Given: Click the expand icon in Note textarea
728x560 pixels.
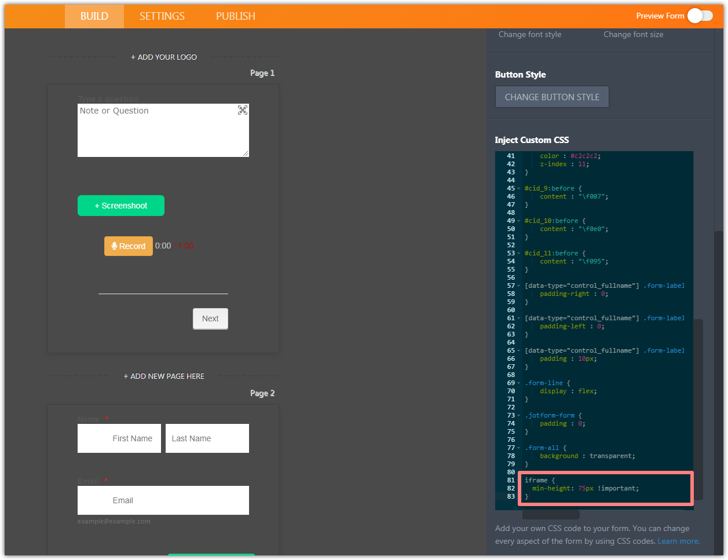Looking at the screenshot, I should tap(243, 110).
